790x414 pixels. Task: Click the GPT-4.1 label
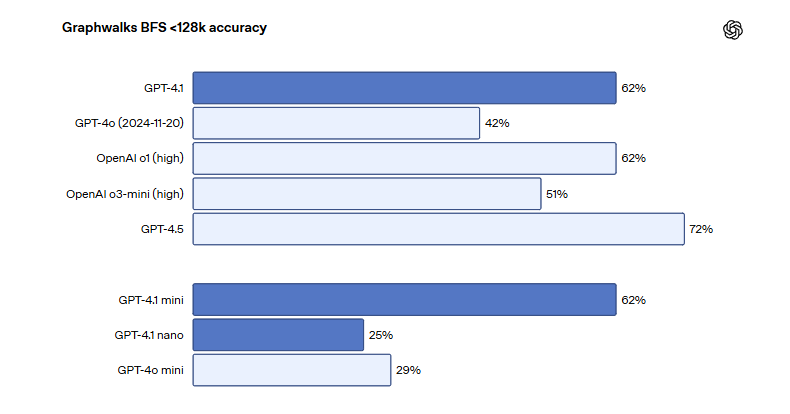164,88
